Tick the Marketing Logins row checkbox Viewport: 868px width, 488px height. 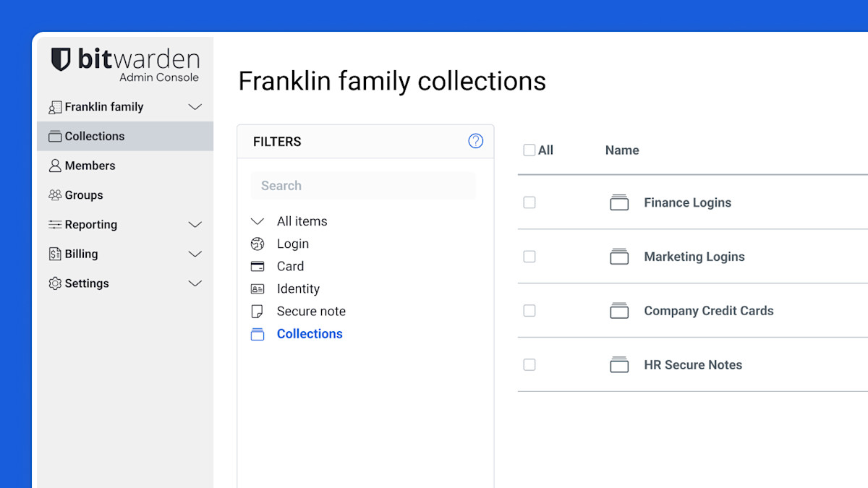click(529, 257)
